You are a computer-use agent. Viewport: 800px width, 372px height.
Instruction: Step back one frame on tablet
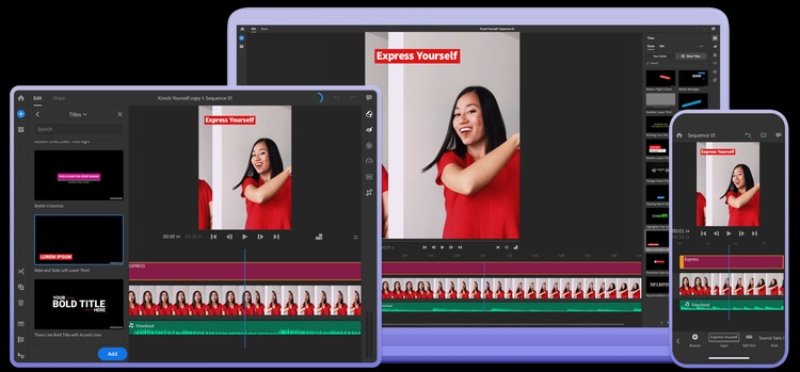click(229, 237)
